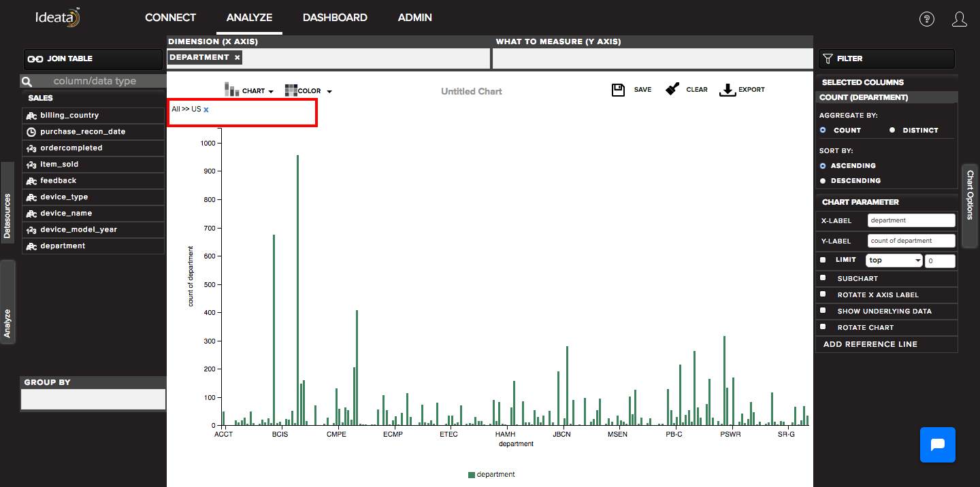Remove the US drill-down breadcrumb
This screenshot has height=487, width=980.
tap(206, 110)
